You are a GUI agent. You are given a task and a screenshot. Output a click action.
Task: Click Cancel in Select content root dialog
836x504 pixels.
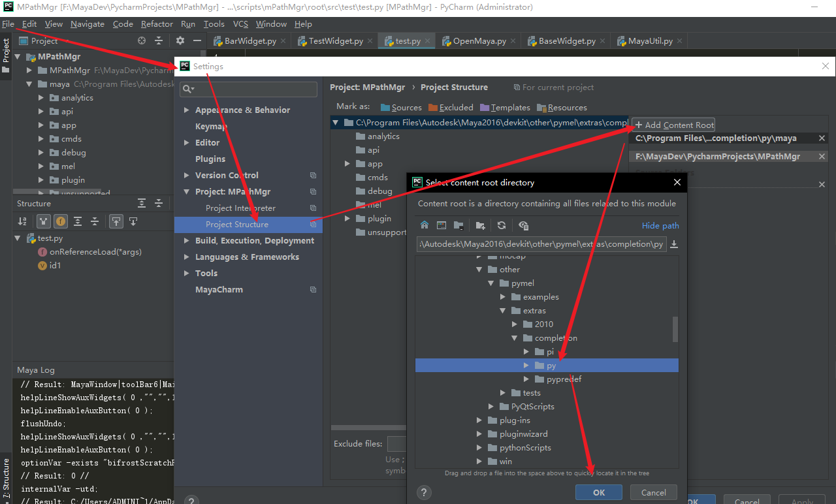tap(653, 493)
